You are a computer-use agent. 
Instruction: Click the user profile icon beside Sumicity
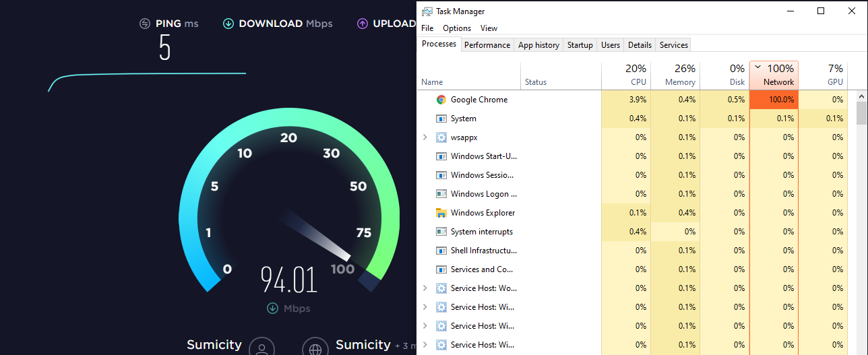(261, 347)
